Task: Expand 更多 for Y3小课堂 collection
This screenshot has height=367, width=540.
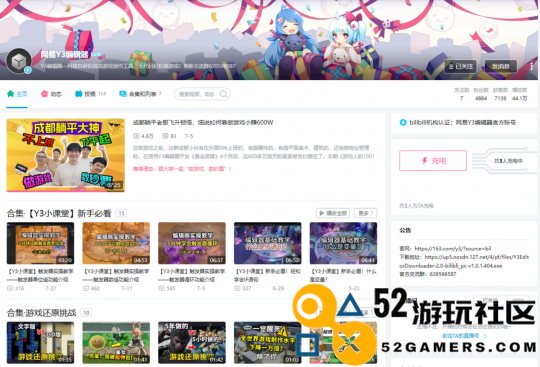Action: pyautogui.click(x=365, y=213)
